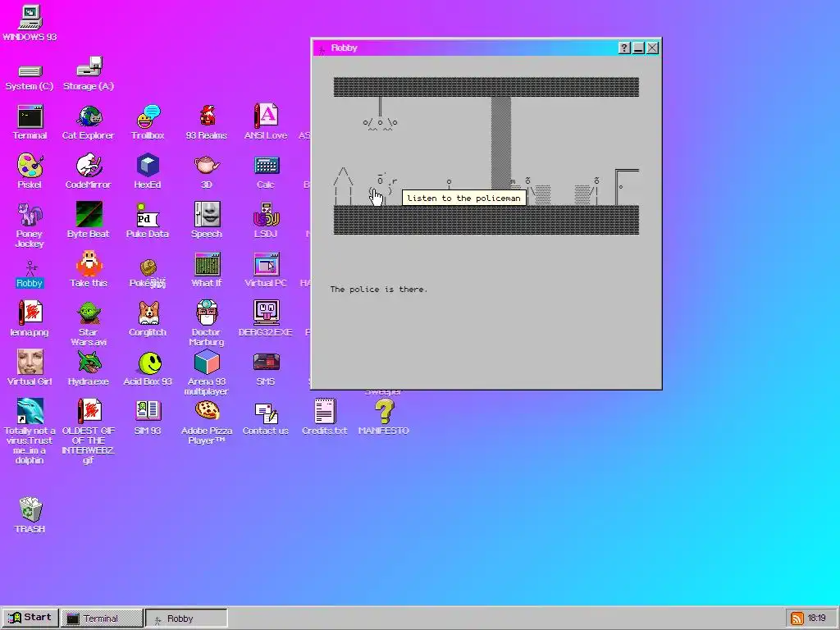Run the Hydra.exe icon
Screen dimensions: 840x630
(89, 368)
